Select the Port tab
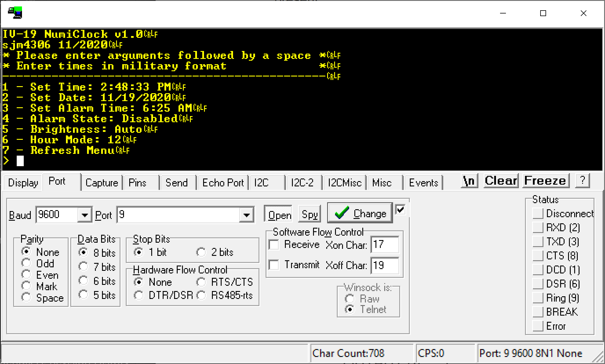Image resolution: width=605 pixels, height=364 pixels. tap(62, 181)
